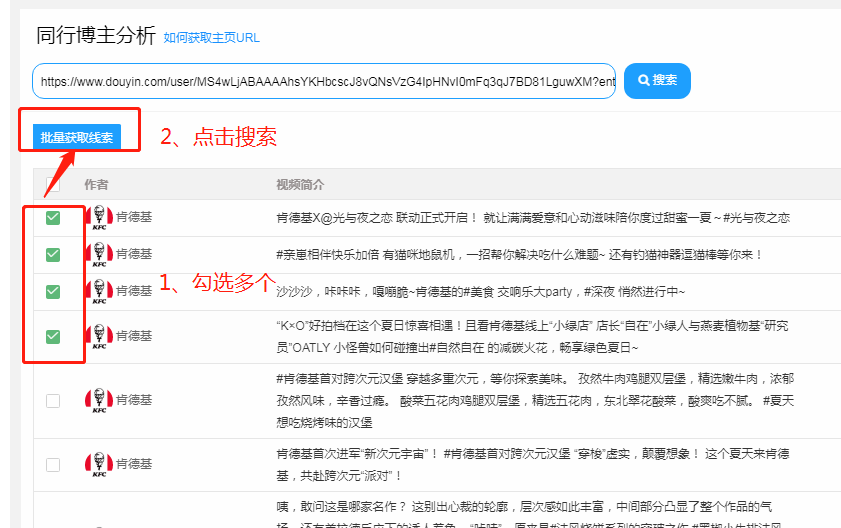Open the 如何获取主页URL help link

pyautogui.click(x=211, y=38)
